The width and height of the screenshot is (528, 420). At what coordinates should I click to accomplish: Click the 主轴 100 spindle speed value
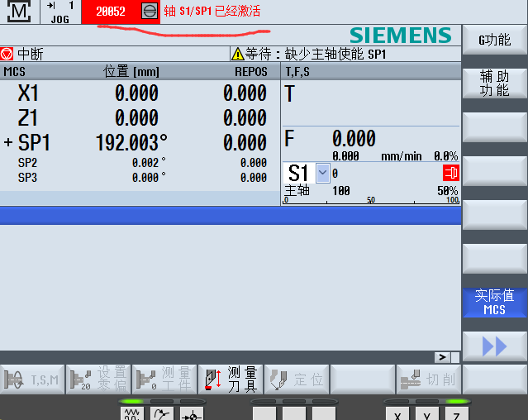pos(341,191)
